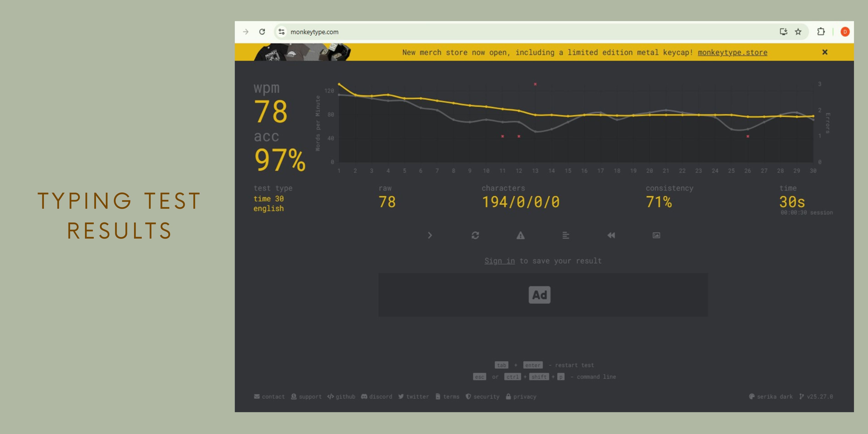868x434 pixels.
Task: Open site information icon in address bar
Action: pos(281,32)
